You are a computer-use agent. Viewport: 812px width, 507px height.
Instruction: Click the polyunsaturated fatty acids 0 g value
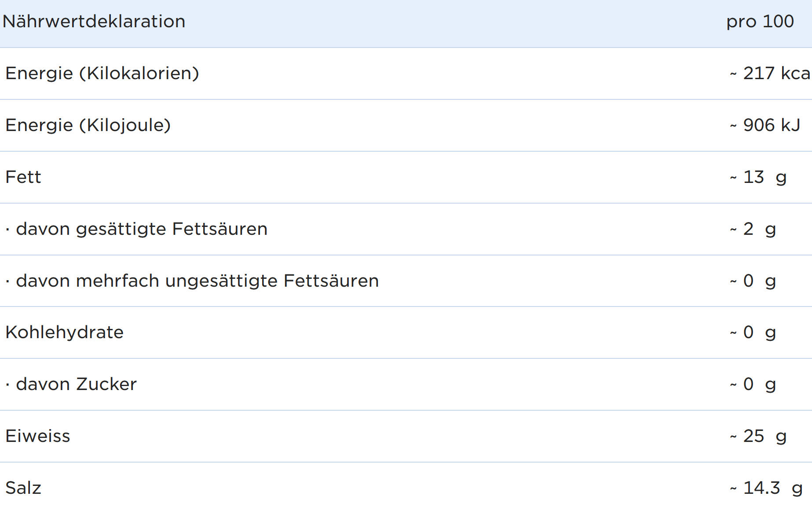click(x=753, y=281)
